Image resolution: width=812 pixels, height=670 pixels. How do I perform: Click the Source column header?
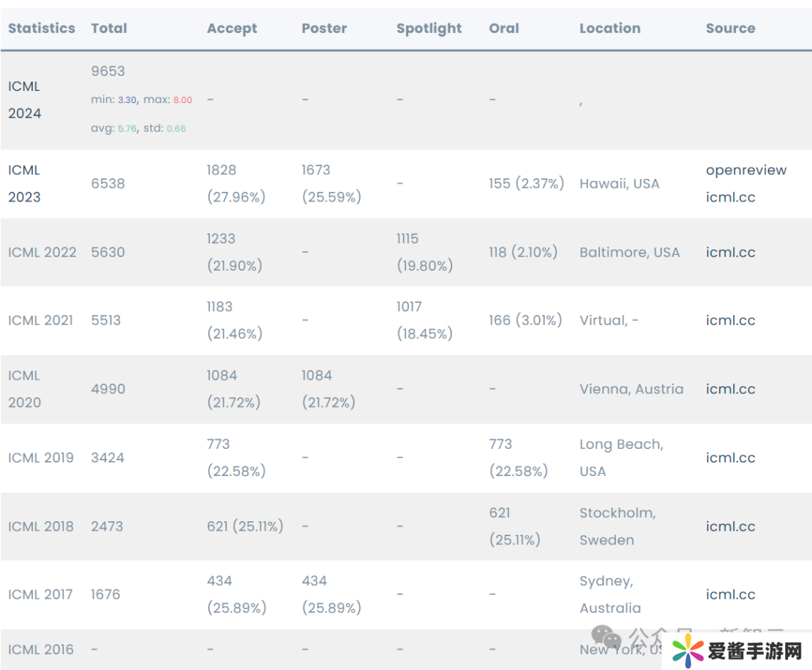click(x=730, y=29)
